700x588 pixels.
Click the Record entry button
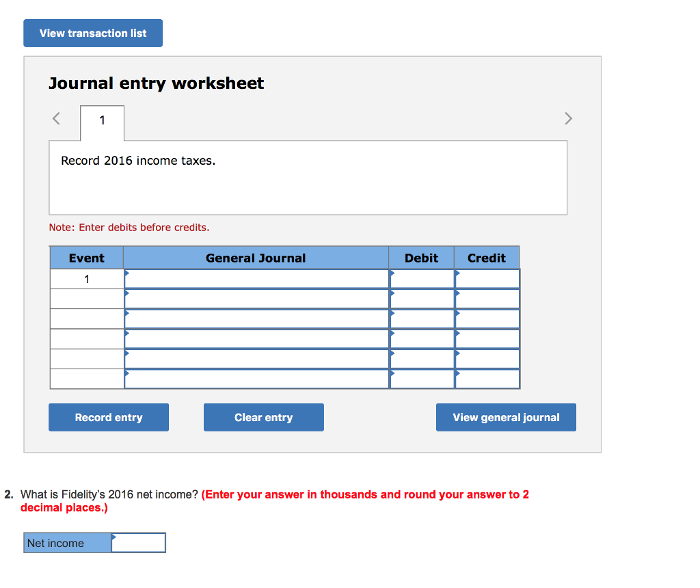click(x=109, y=418)
